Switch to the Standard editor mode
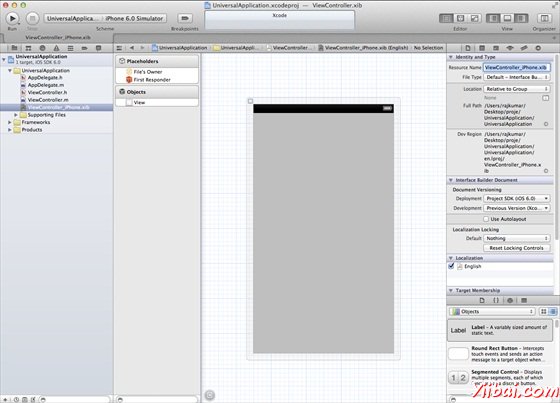The image size is (560, 403). [446, 18]
